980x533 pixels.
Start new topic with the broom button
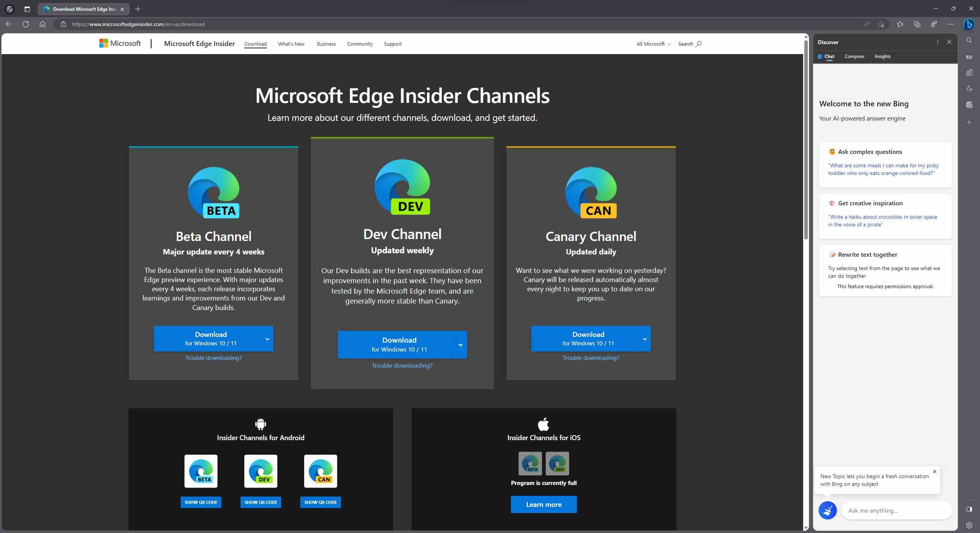(x=828, y=510)
